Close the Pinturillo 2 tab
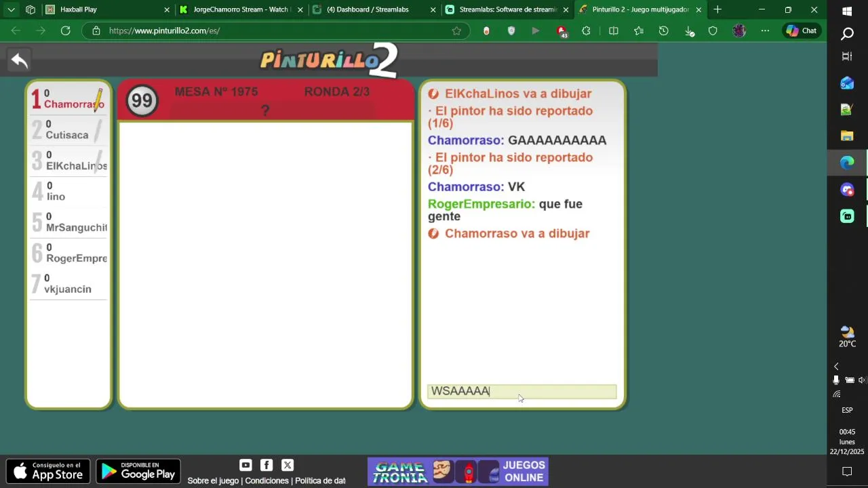Screen dimensions: 868x488 698,9
